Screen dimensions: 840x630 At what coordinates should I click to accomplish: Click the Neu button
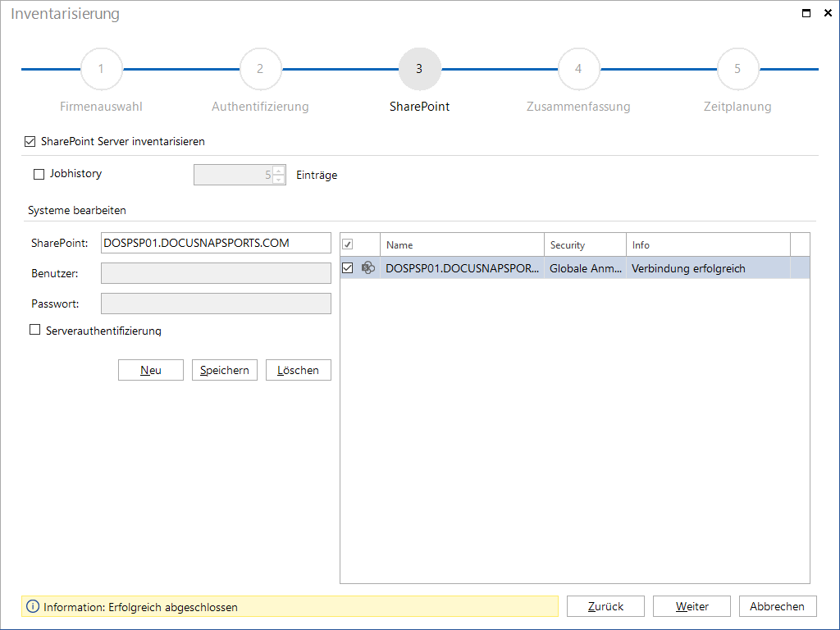[151, 370]
